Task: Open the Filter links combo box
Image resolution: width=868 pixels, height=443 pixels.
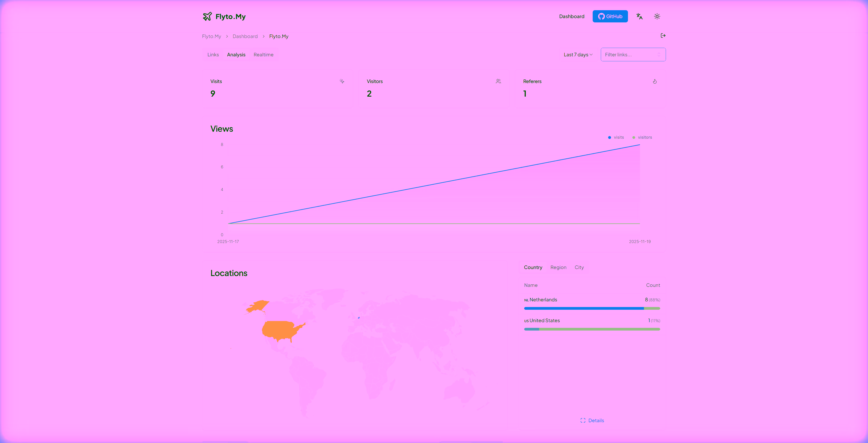Action: 633,54
